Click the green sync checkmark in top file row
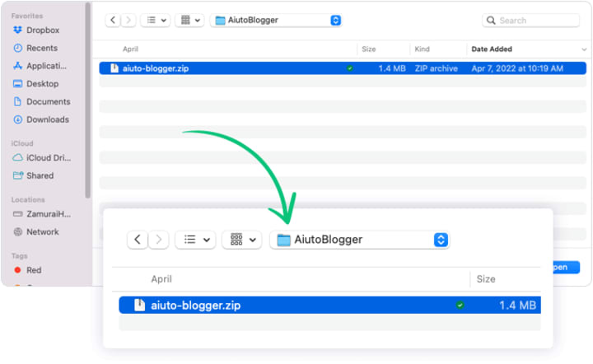 (350, 68)
